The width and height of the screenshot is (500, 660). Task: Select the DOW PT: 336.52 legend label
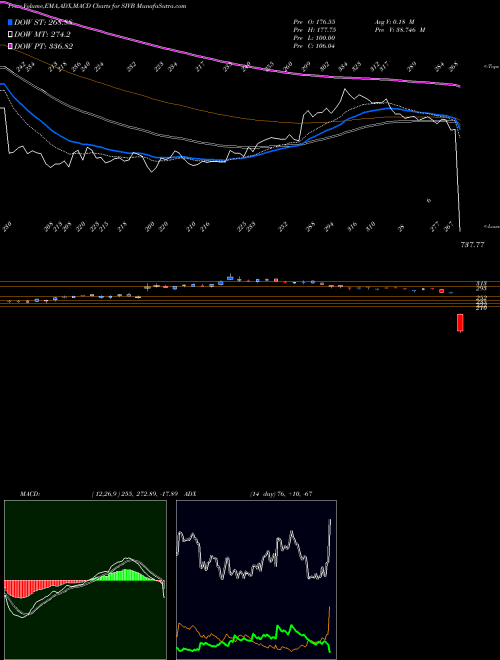pyautogui.click(x=43, y=46)
